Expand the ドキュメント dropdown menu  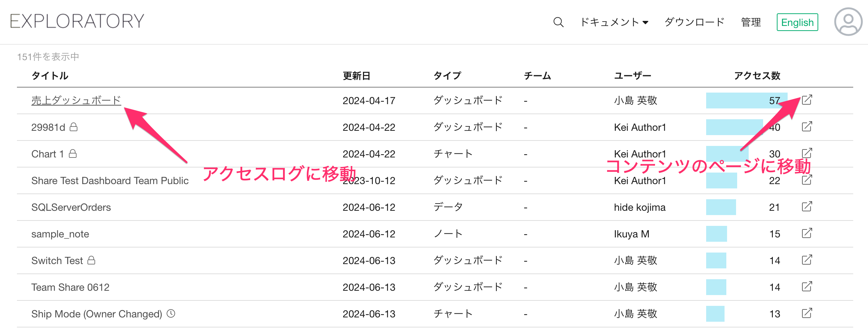(x=614, y=22)
